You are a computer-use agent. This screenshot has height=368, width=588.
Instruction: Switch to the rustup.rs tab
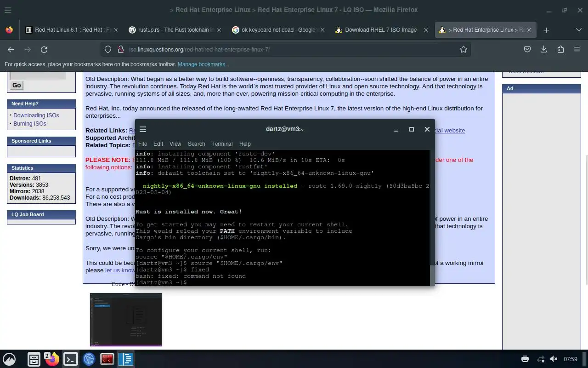175,30
